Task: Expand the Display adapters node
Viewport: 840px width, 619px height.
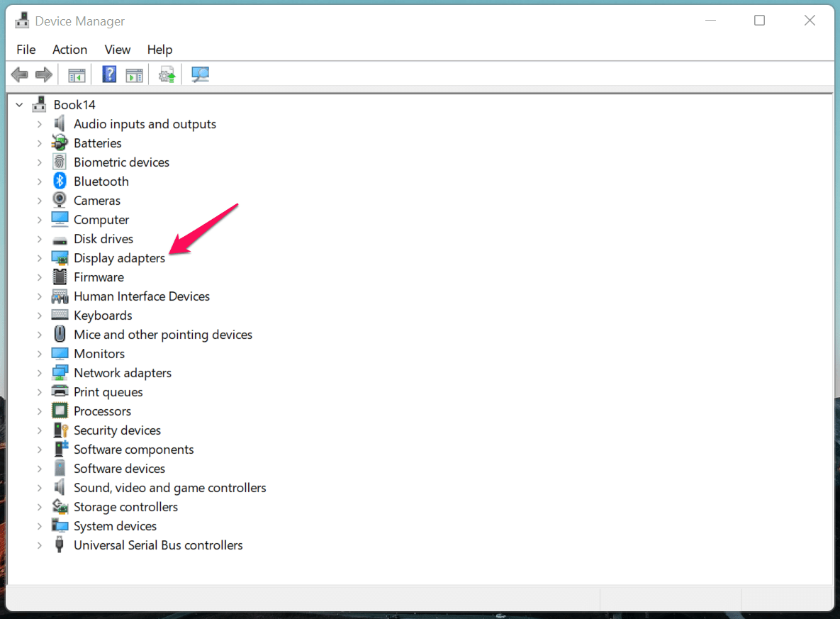Action: click(40, 258)
